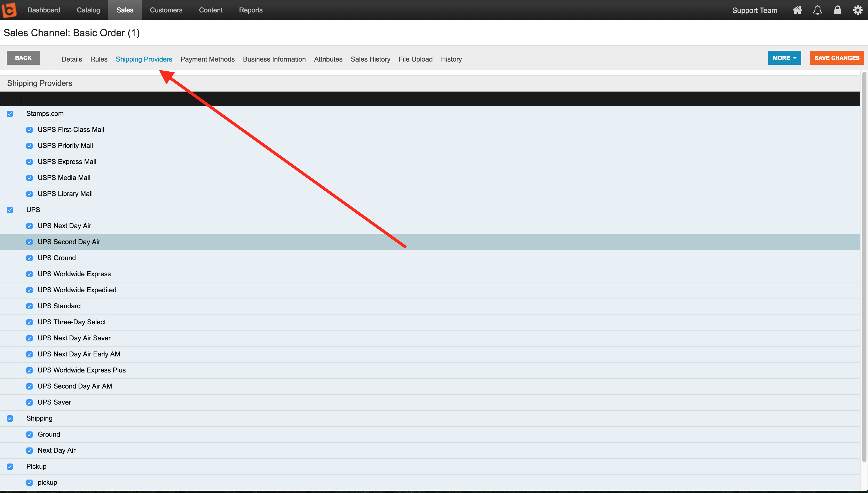
Task: Click the Support Team account name
Action: [755, 11]
